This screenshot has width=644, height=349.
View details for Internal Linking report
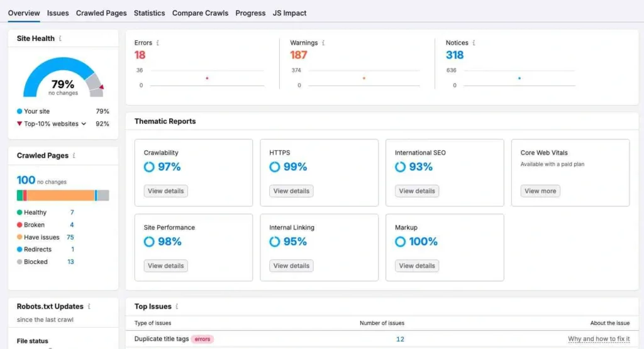[291, 265]
